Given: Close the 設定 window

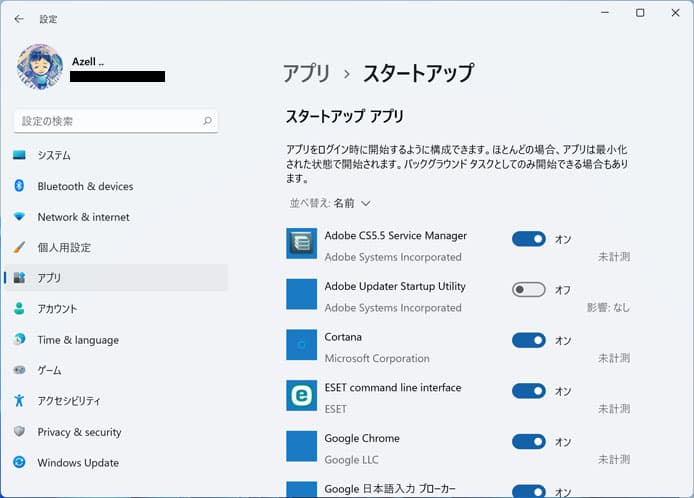Looking at the screenshot, I should [x=675, y=13].
